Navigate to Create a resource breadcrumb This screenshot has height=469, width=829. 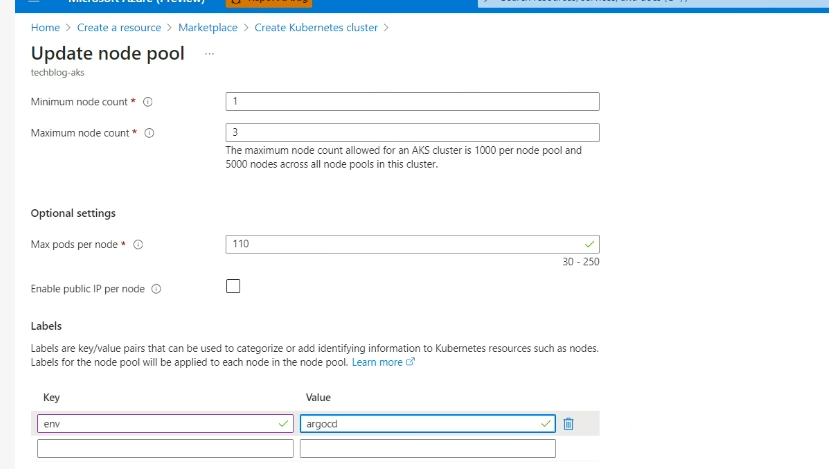tap(119, 28)
